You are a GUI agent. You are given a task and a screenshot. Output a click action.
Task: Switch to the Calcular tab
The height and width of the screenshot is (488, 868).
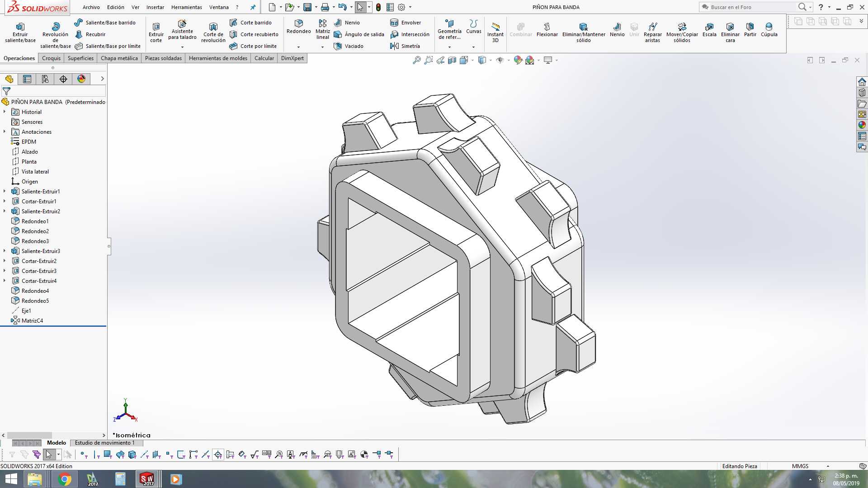tap(264, 58)
